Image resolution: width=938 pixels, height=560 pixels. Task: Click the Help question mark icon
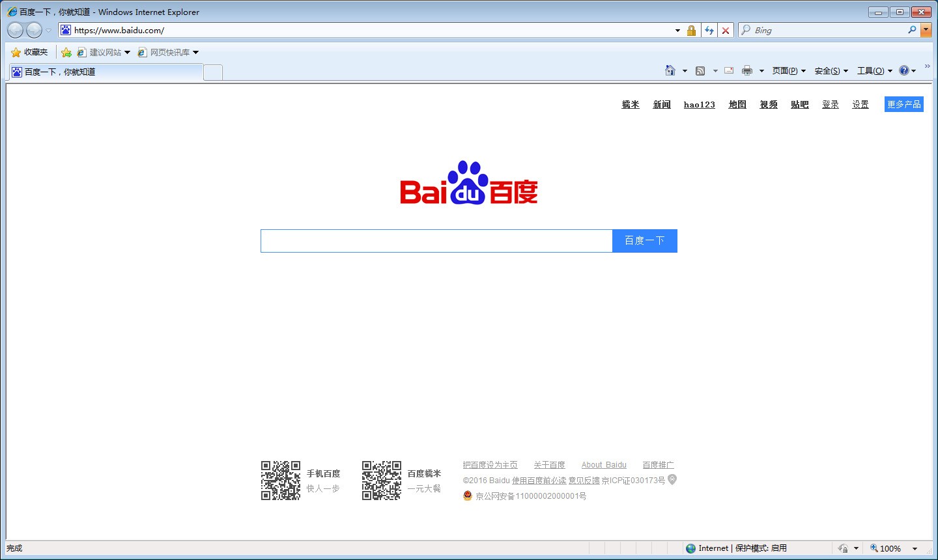[904, 70]
